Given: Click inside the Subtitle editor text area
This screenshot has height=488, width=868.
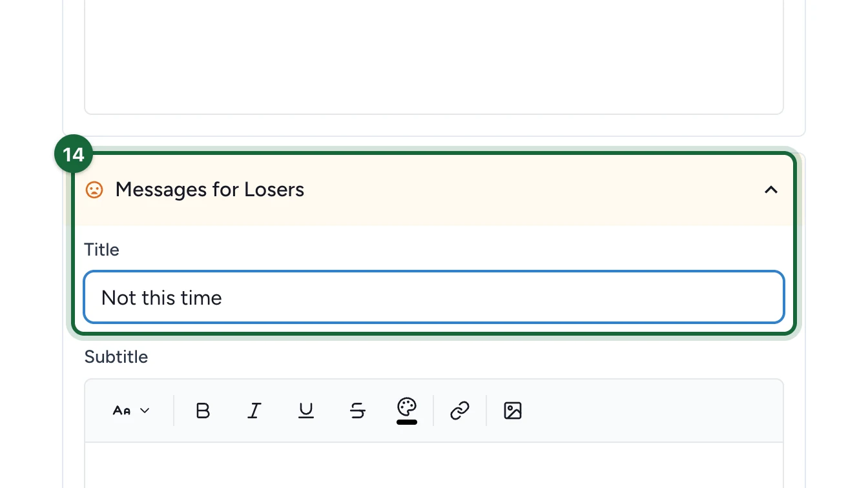Looking at the screenshot, I should pyautogui.click(x=434, y=465).
